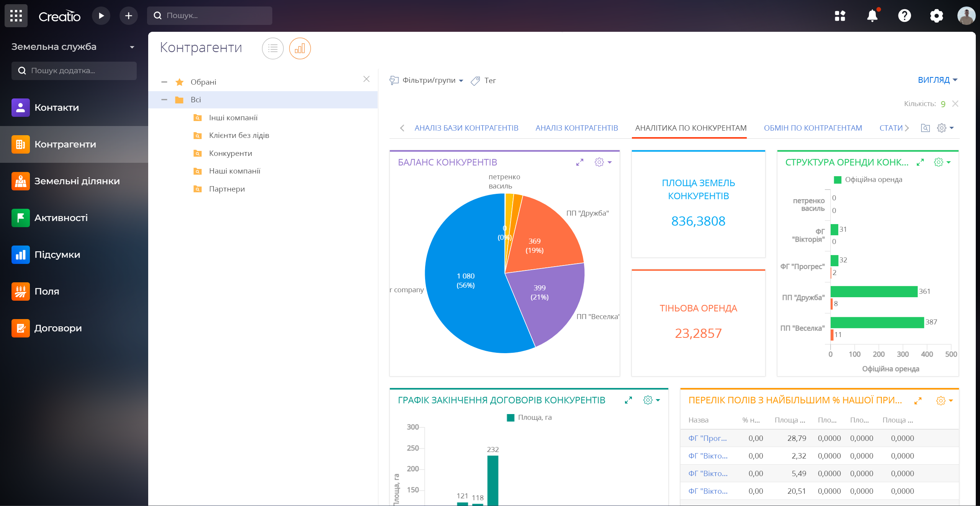
Task: Open ПЕРЕЛІК ПОЛІВ settings gear dropdown
Action: tap(944, 401)
